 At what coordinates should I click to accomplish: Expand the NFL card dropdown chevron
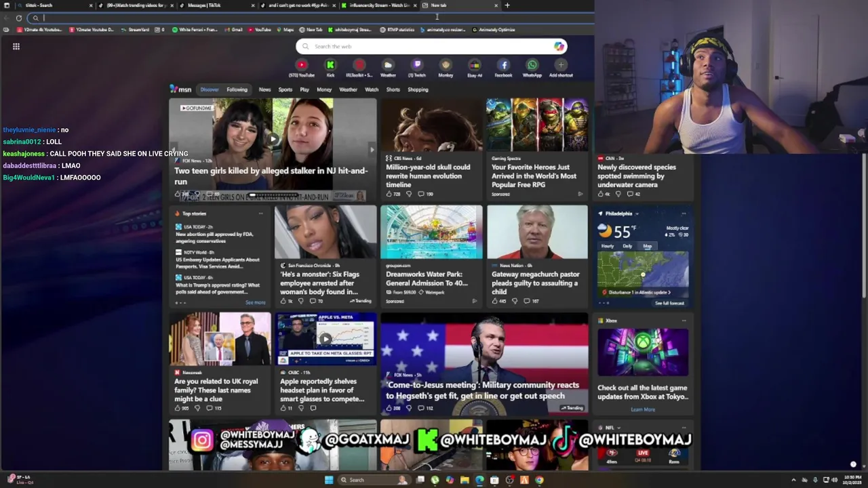click(619, 428)
